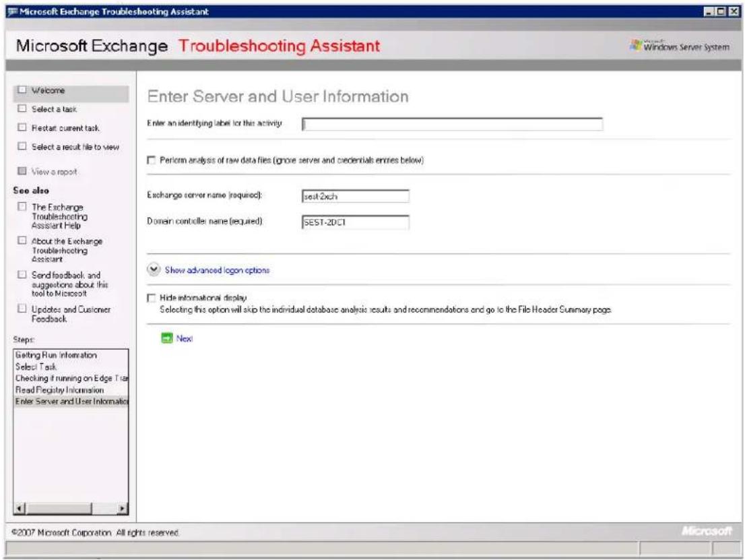Image resolution: width=745 pixels, height=560 pixels.
Task: Click the icon beside Select a result file
Action: point(22,146)
